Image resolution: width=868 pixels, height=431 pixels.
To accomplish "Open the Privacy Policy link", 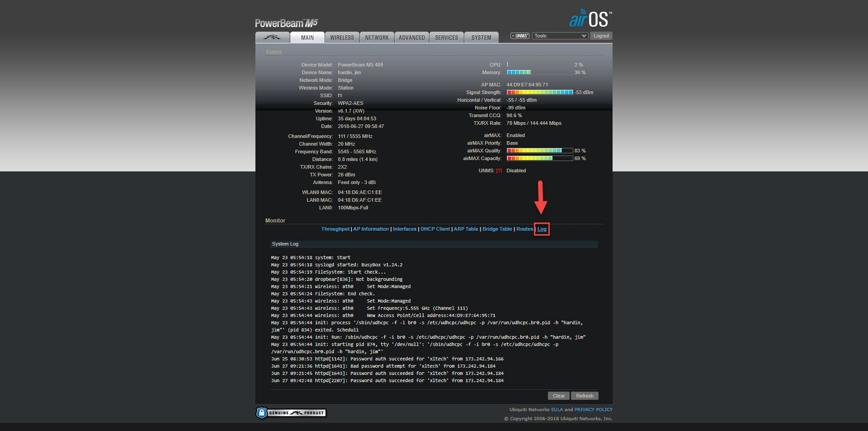I will (x=593, y=409).
